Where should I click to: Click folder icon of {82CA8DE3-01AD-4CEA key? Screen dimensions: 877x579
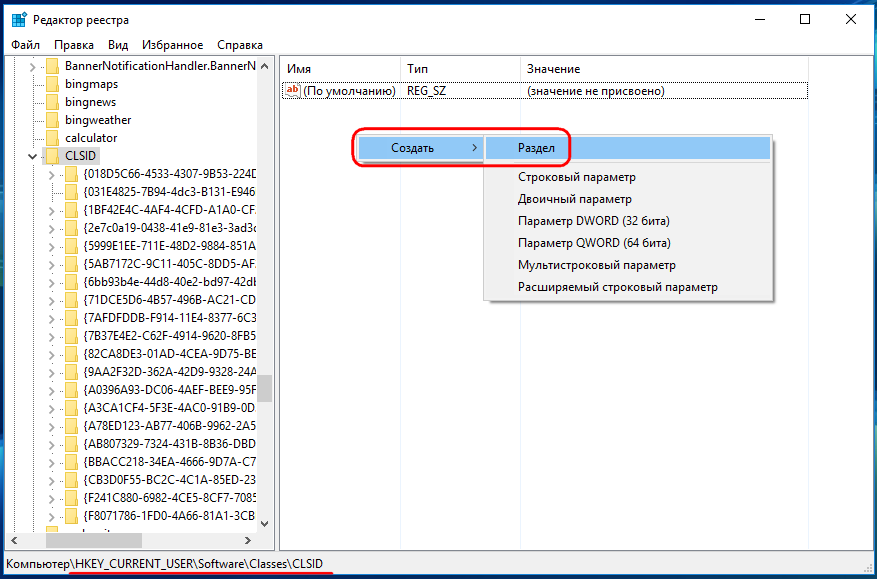tap(71, 354)
